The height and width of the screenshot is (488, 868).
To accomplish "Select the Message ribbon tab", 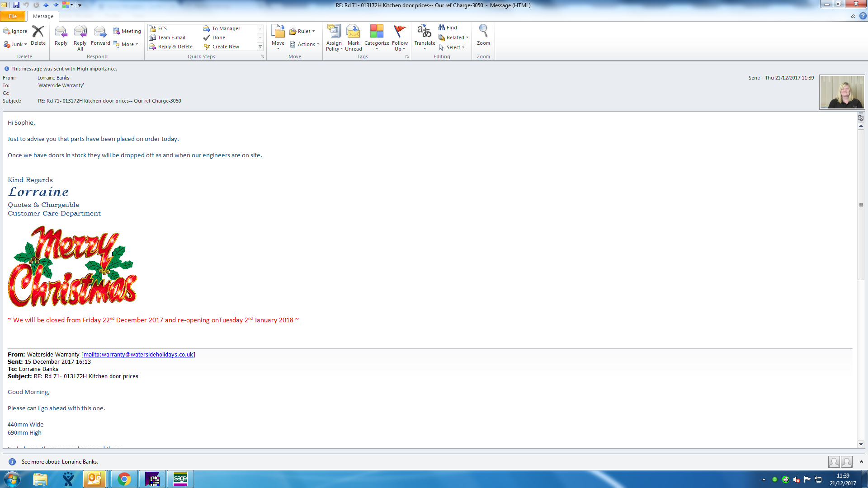I will [43, 16].
